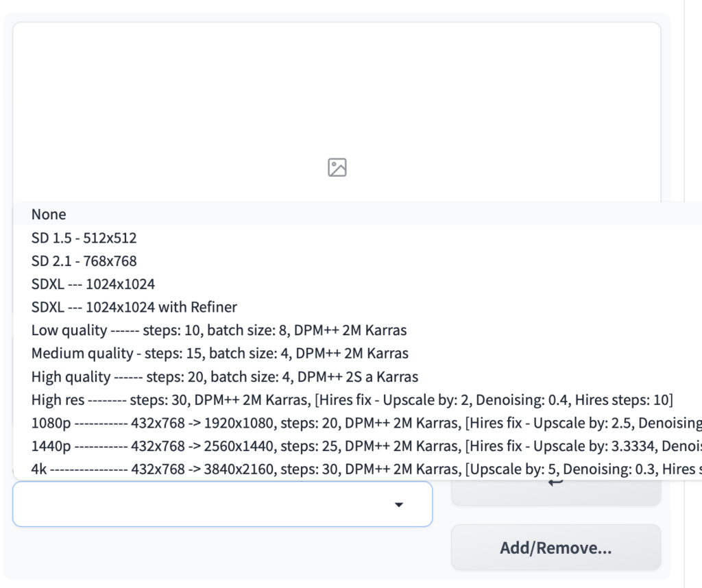Select the None preset option
The image size is (702, 588).
pos(358,214)
